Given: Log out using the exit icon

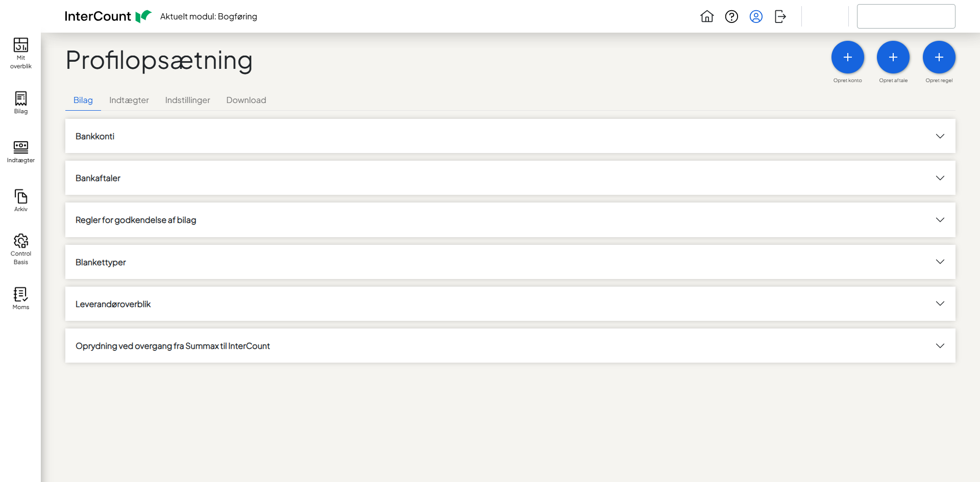Looking at the screenshot, I should [x=780, y=16].
